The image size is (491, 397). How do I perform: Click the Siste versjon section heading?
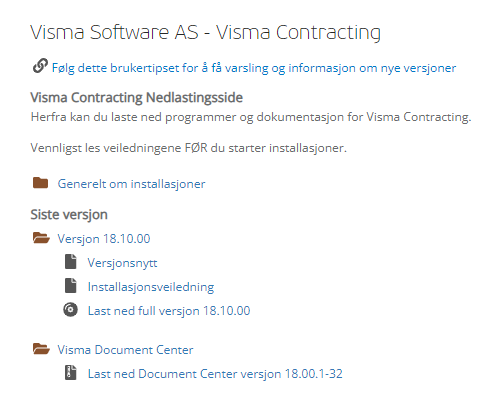pyautogui.click(x=69, y=215)
